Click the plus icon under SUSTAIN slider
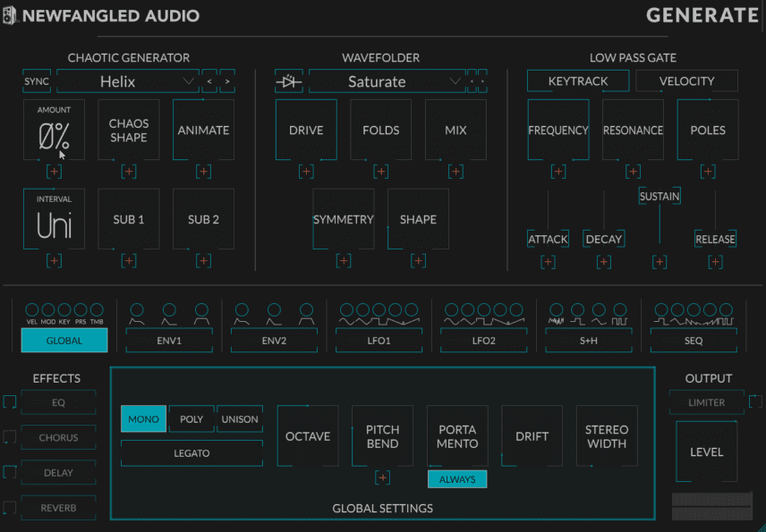This screenshot has height=532, width=766. coord(660,262)
